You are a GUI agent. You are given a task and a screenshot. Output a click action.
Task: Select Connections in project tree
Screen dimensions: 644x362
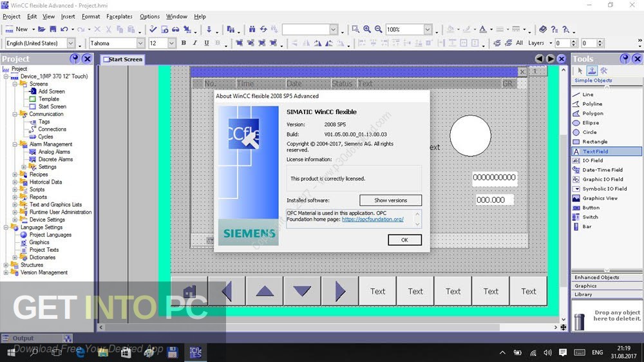click(52, 129)
